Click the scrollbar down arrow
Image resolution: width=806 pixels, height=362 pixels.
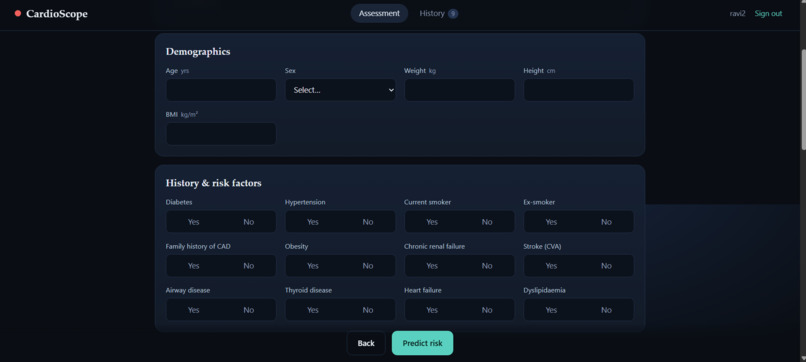803,358
